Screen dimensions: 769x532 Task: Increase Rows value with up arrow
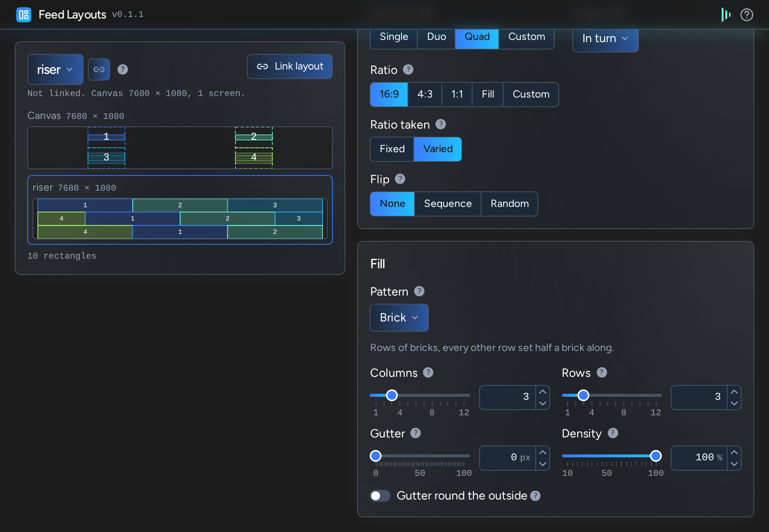click(x=734, y=392)
